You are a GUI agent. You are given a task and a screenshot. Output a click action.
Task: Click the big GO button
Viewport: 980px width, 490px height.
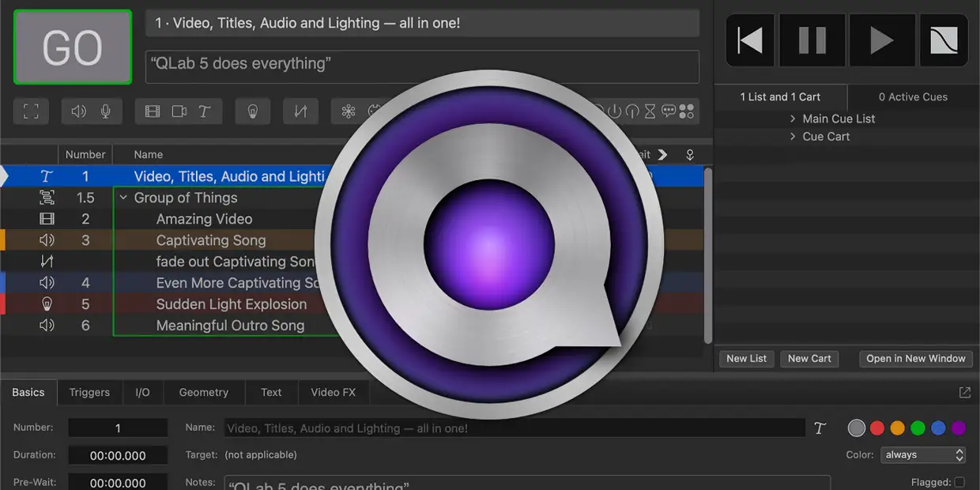click(x=73, y=47)
